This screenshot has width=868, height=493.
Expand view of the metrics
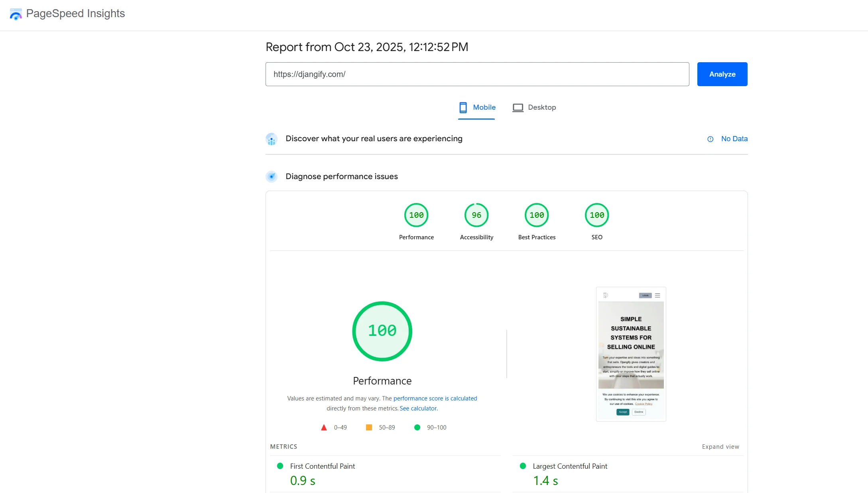[x=720, y=447]
